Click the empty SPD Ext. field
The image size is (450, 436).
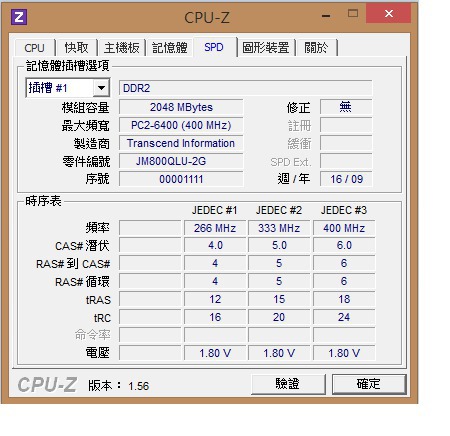[x=346, y=161]
